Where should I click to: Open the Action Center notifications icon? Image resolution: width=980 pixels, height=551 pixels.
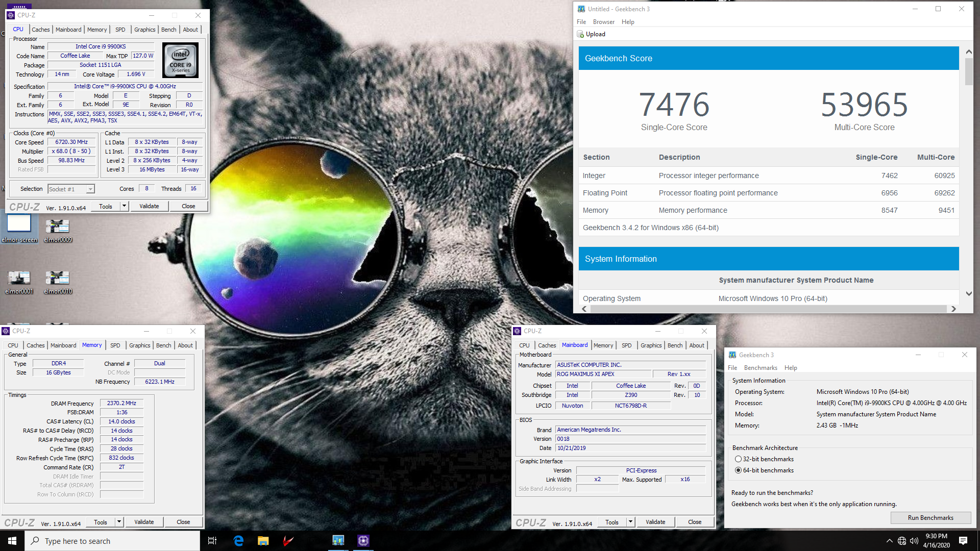point(963,541)
